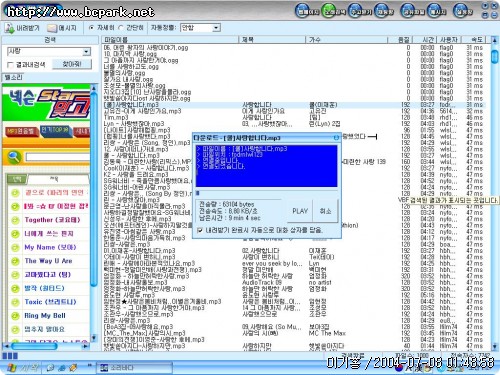Click green play icon beside 발작

tap(15, 289)
